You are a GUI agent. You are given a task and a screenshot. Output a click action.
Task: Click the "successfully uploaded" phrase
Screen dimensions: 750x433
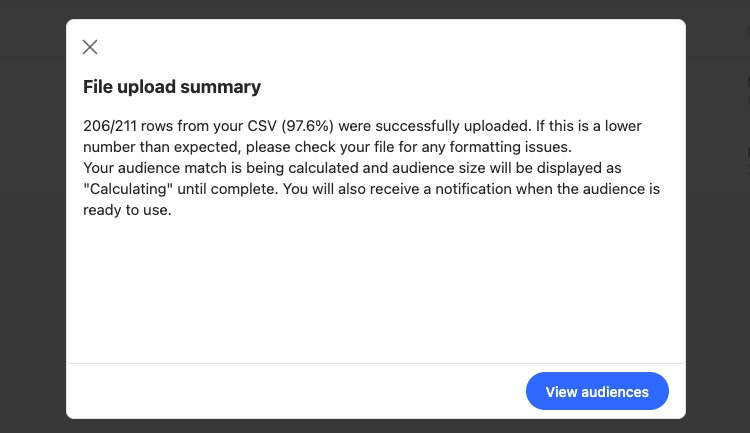click(x=453, y=126)
